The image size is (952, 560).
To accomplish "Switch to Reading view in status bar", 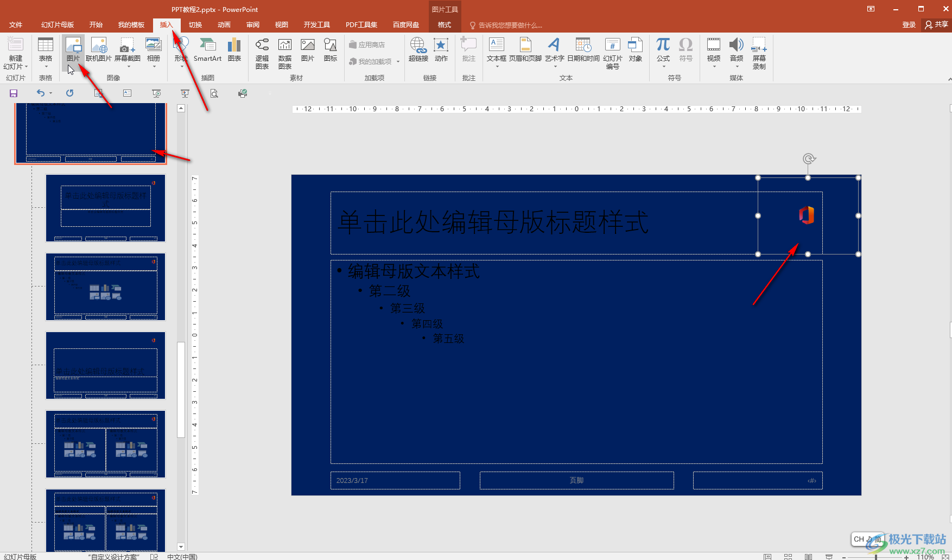I will tap(809, 556).
